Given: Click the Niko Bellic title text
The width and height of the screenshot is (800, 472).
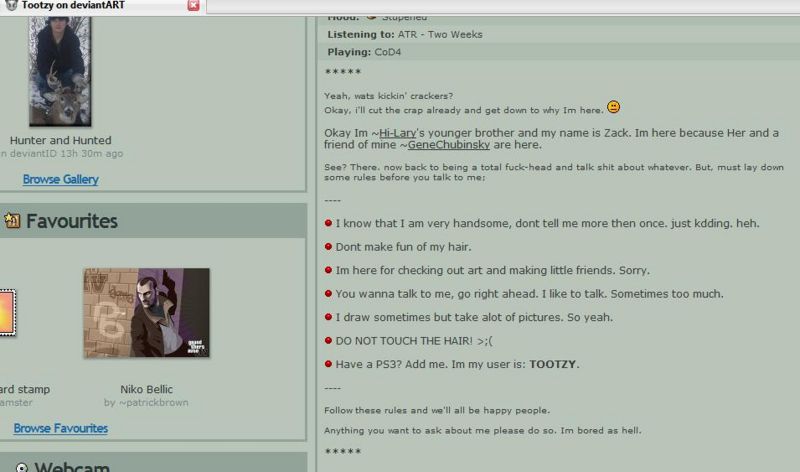Looking at the screenshot, I should point(145,389).
